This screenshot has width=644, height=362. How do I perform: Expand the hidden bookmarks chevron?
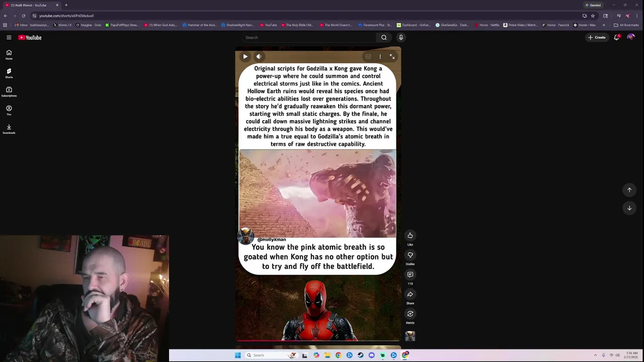coord(604,25)
